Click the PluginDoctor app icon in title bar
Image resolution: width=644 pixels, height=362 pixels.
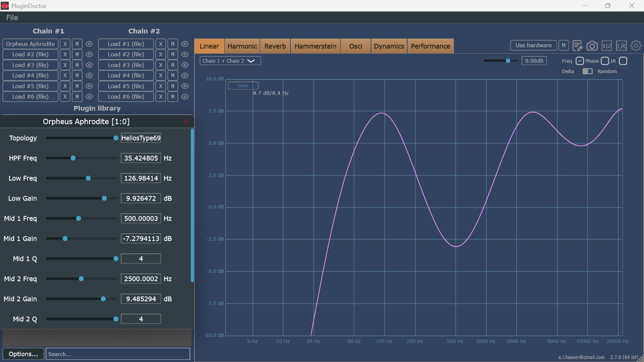click(x=5, y=6)
